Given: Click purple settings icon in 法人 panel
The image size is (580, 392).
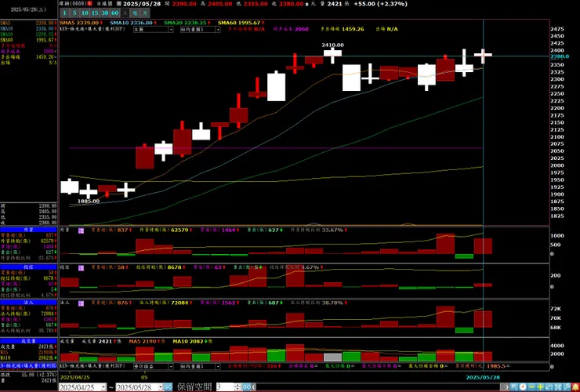Looking at the screenshot, I should (x=81, y=303).
